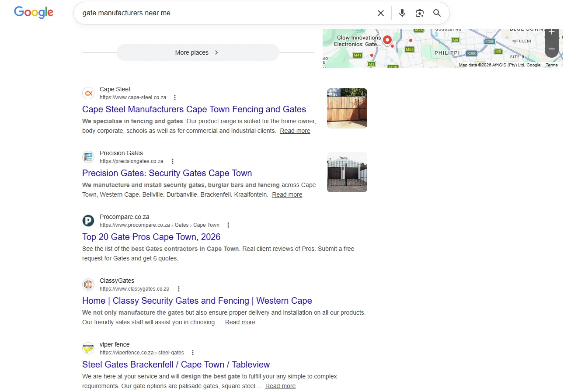
Task: Submit search with magnifier icon
Action: tap(437, 13)
